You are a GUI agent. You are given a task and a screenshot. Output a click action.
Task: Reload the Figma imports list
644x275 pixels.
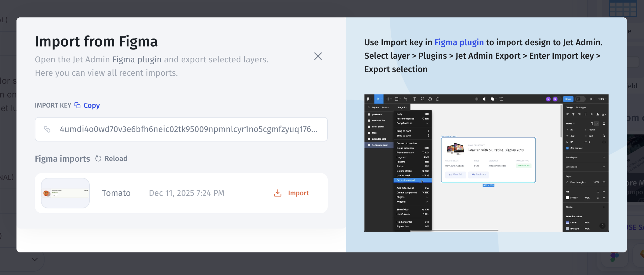pos(111,159)
